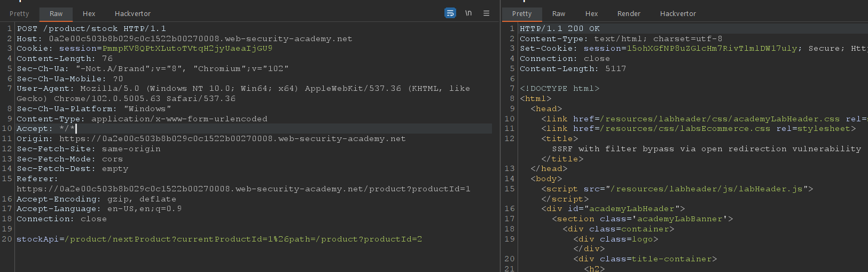Switch request view to Pretty tab
This screenshot has height=272, width=868.
pos(19,14)
